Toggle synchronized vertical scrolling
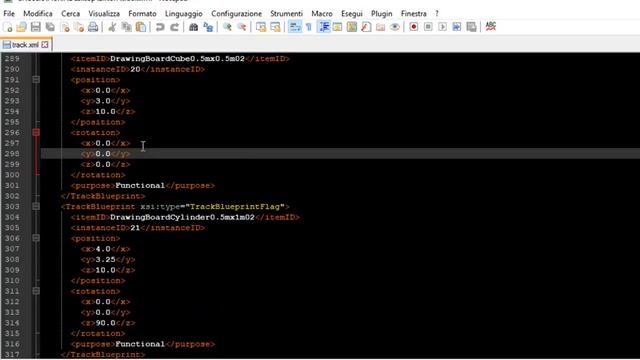This screenshot has height=360, width=640. coord(261,27)
